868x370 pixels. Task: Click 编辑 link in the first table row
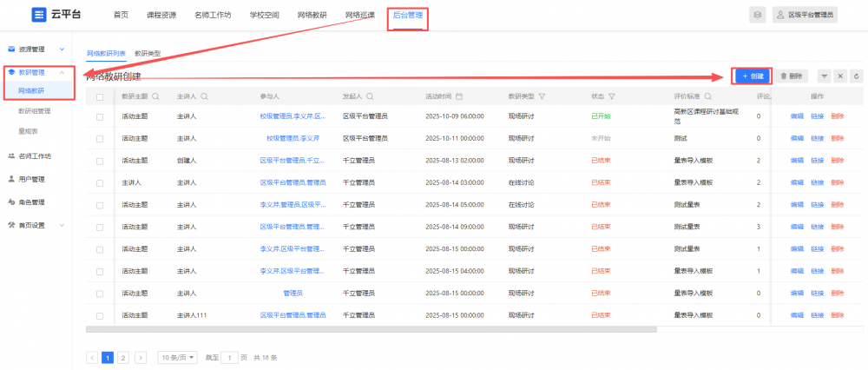[x=797, y=116]
